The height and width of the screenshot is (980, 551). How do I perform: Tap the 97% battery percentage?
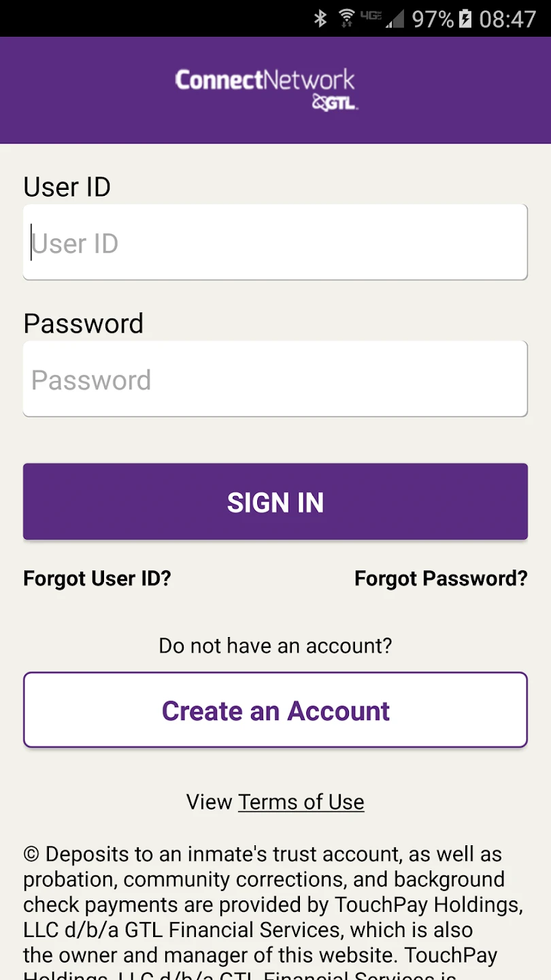click(x=433, y=19)
